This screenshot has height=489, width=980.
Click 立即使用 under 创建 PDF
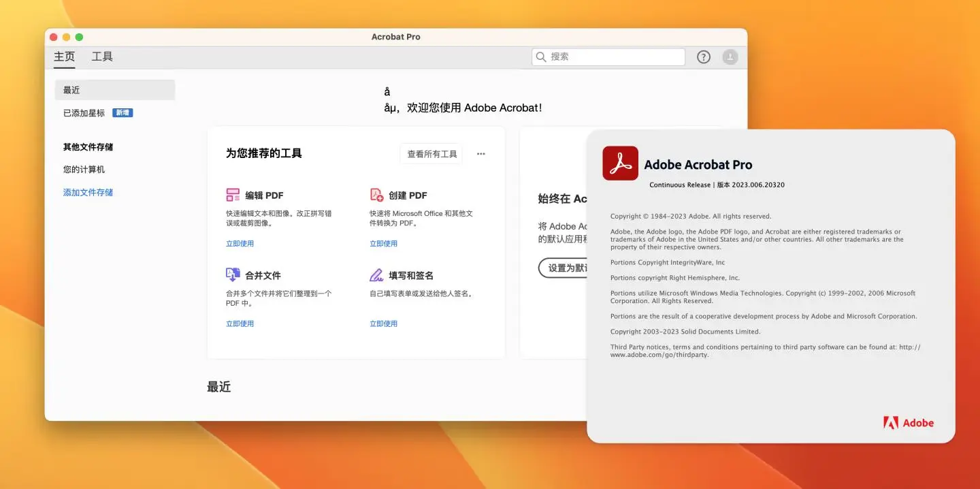(383, 244)
